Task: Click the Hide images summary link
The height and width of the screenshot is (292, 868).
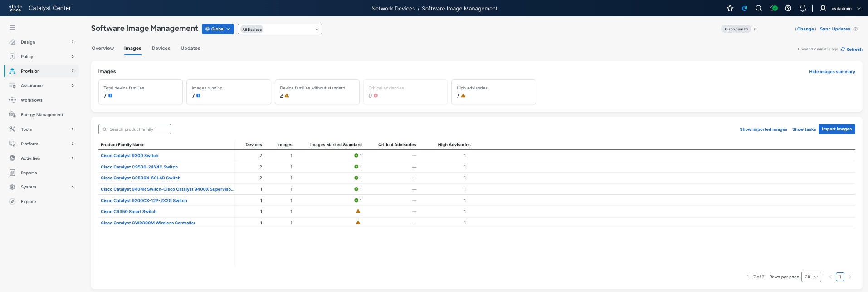Action: [832, 72]
